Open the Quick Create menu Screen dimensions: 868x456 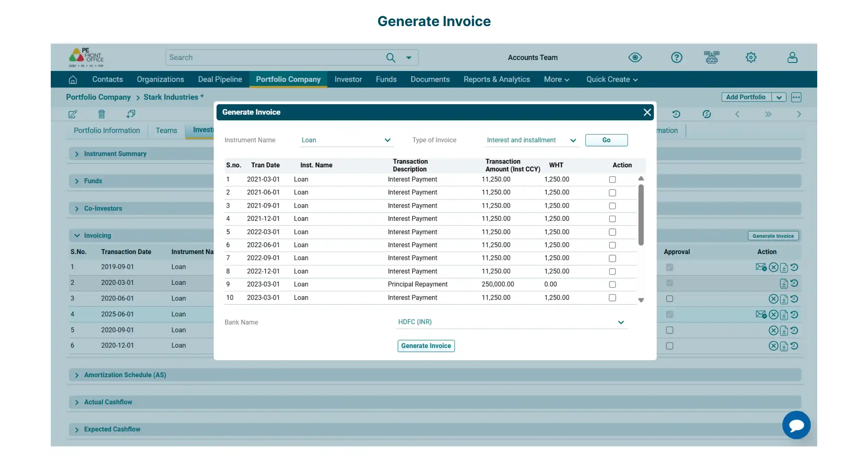click(x=612, y=80)
